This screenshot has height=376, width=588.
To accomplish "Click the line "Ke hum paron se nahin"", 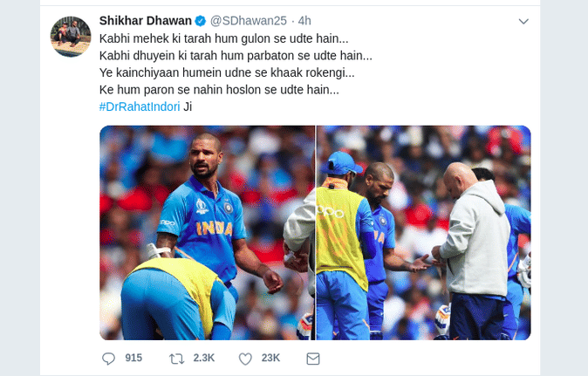I will click(x=219, y=90).
